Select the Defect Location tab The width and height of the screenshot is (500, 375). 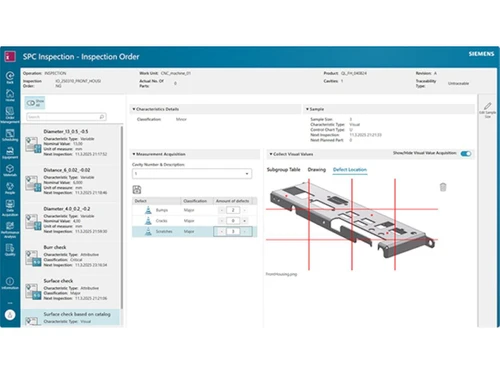350,170
